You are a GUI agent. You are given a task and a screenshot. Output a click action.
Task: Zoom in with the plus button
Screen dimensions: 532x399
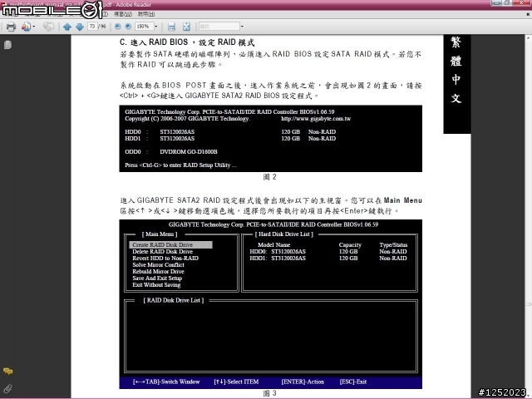tap(128, 26)
